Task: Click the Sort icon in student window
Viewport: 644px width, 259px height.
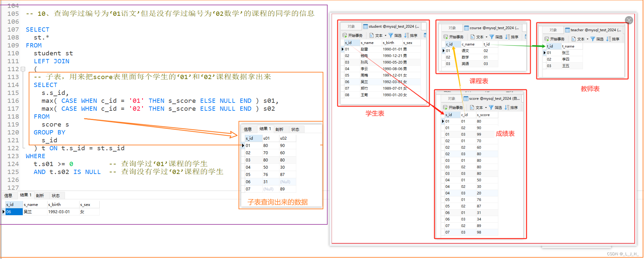Action: [x=406, y=35]
